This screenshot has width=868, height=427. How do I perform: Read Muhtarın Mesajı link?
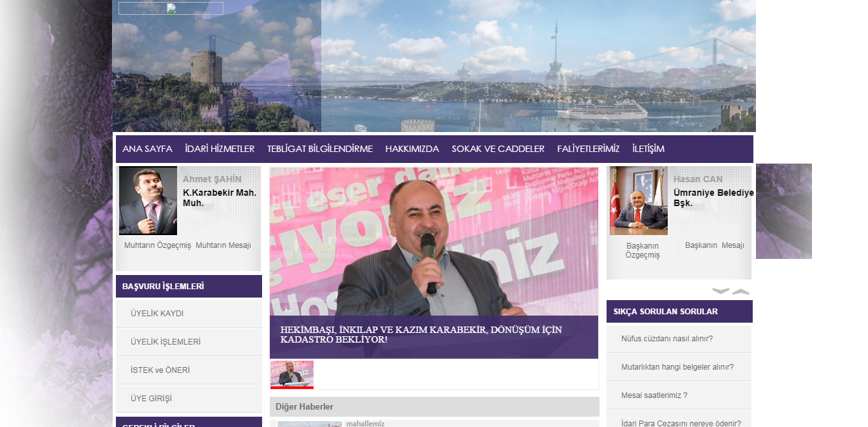(x=223, y=245)
